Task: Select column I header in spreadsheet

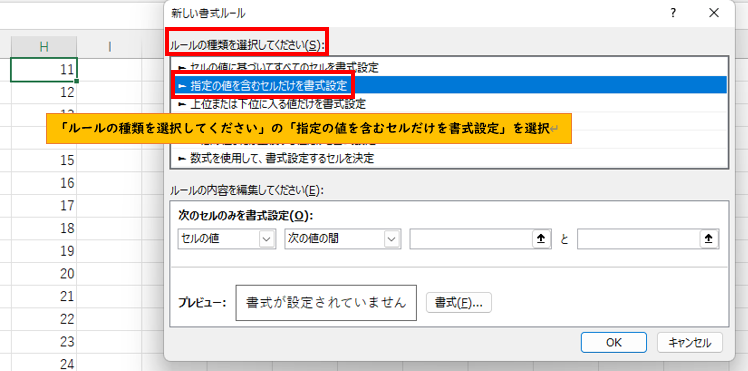Action: coord(110,46)
